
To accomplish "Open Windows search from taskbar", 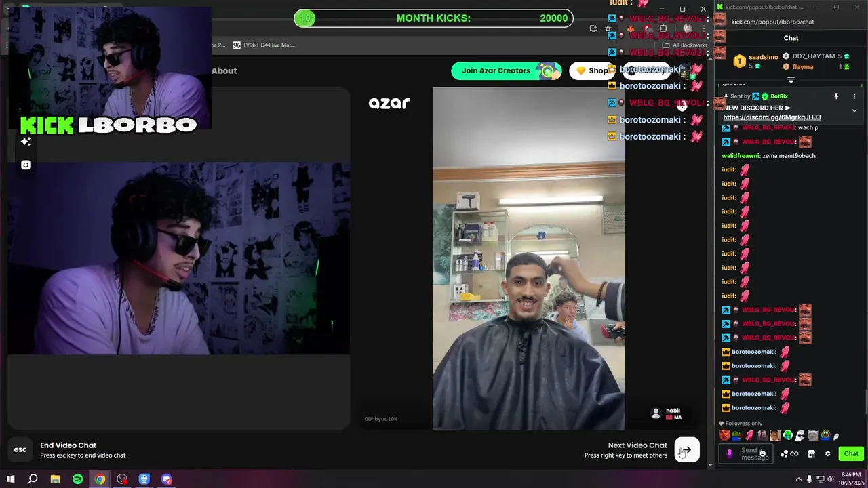I will pos(33,479).
